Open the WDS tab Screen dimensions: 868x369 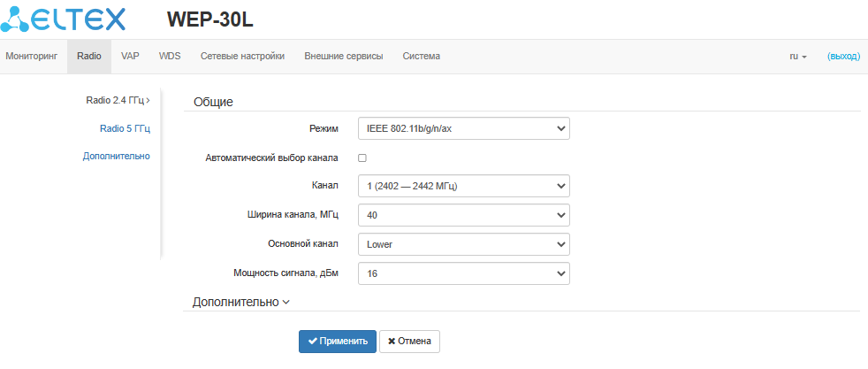[x=170, y=57]
